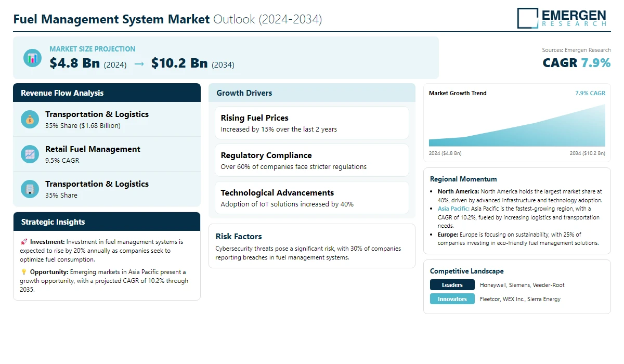The image size is (624, 364).
Task: Select the money bag icon in Revenue Flow
Action: pos(30,120)
